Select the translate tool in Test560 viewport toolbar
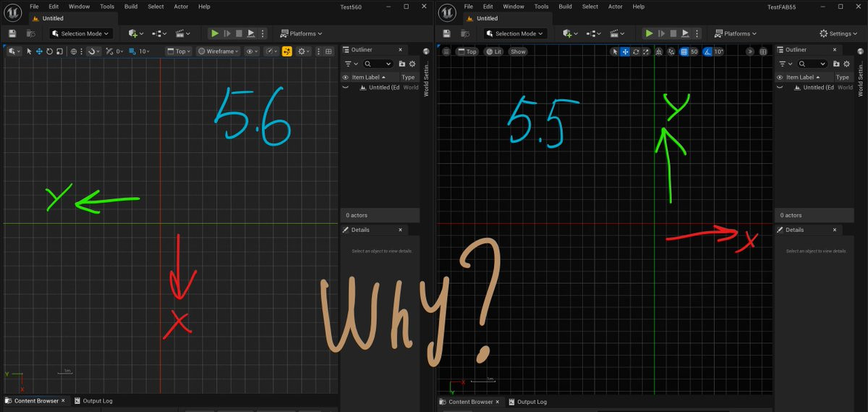 coord(39,51)
